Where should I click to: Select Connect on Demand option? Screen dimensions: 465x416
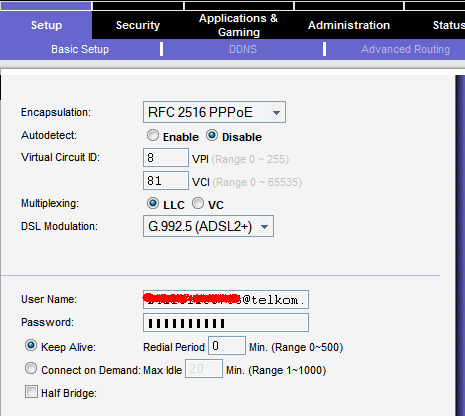pyautogui.click(x=31, y=368)
